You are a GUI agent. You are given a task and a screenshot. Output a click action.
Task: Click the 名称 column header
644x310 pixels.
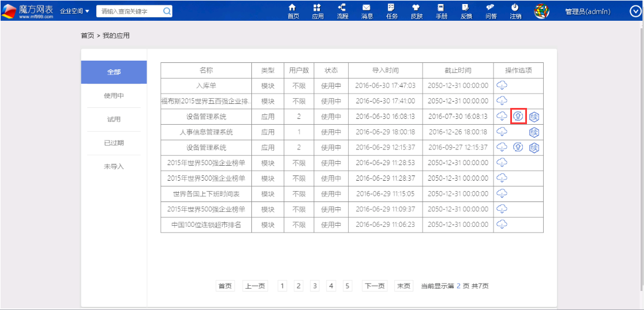click(206, 70)
